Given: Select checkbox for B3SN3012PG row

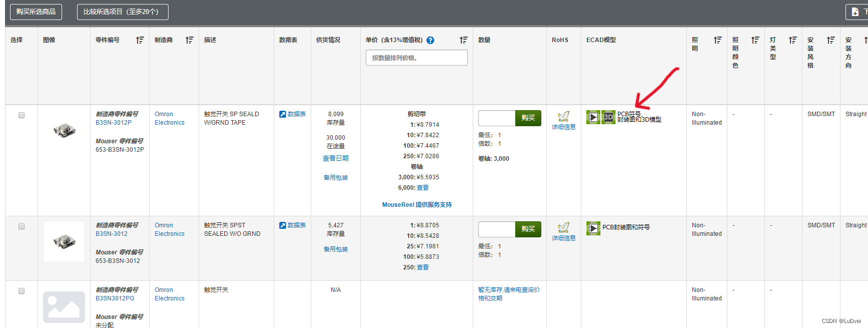Looking at the screenshot, I should pyautogui.click(x=22, y=291).
